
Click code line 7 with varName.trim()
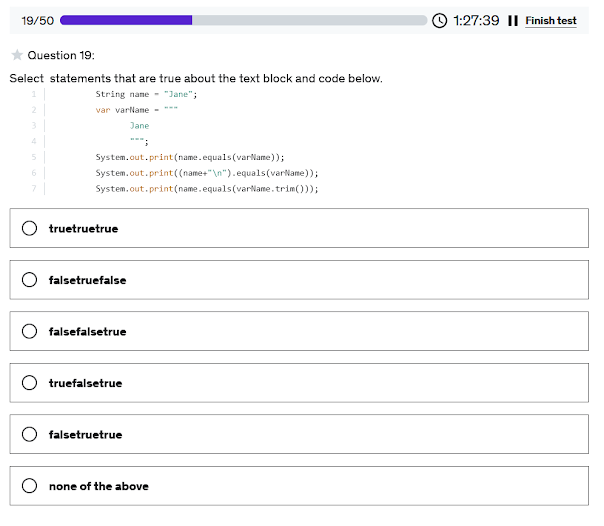[x=207, y=189]
